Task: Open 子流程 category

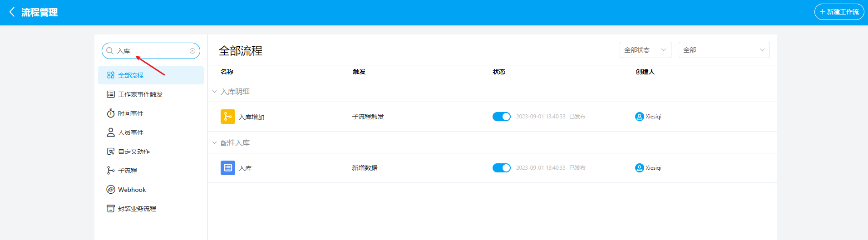Action: pyautogui.click(x=151, y=171)
